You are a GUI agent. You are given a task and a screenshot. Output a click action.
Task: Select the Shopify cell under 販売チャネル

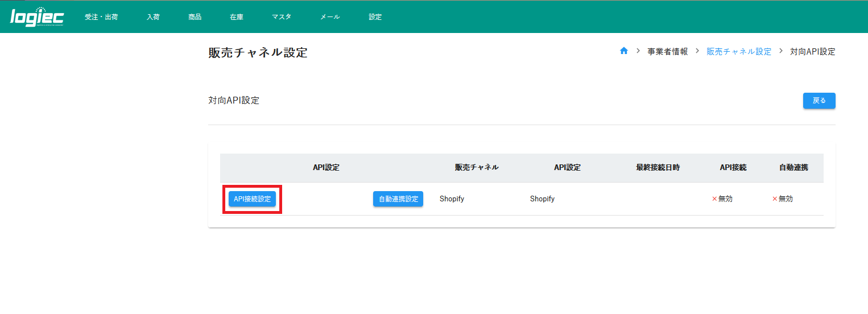452,199
